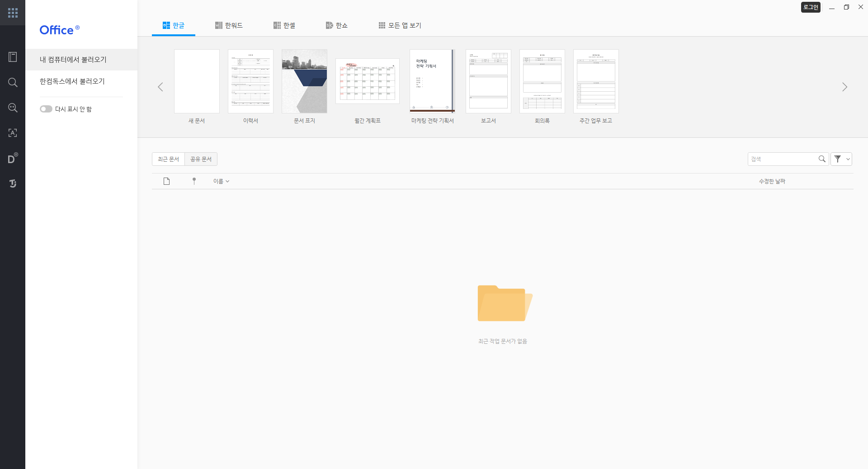Restore the window size
The height and width of the screenshot is (469, 868).
click(x=846, y=7)
